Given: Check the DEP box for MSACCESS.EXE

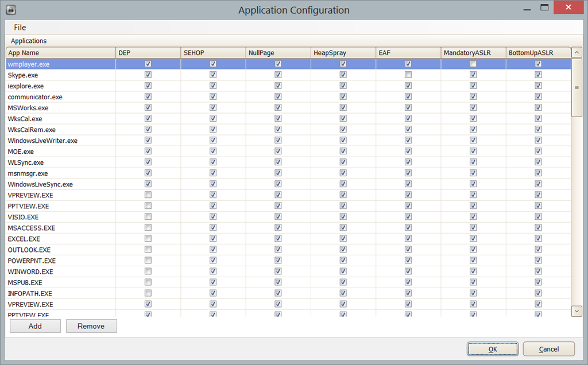Looking at the screenshot, I should [148, 227].
